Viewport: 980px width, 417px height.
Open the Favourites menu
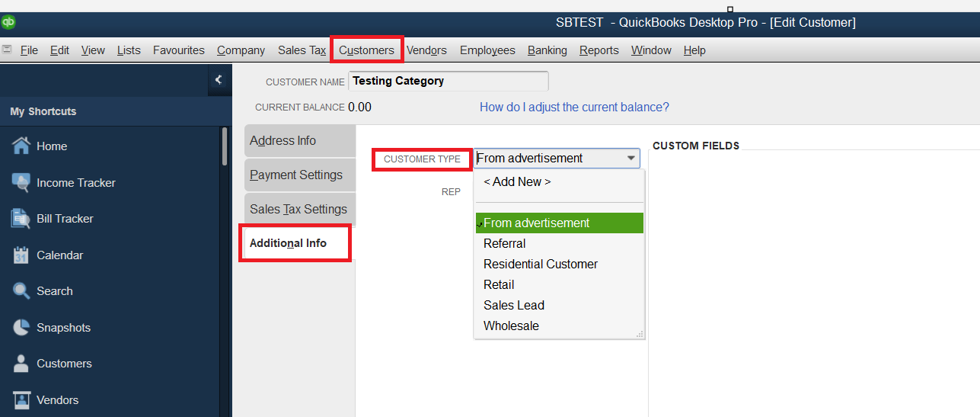tap(179, 50)
